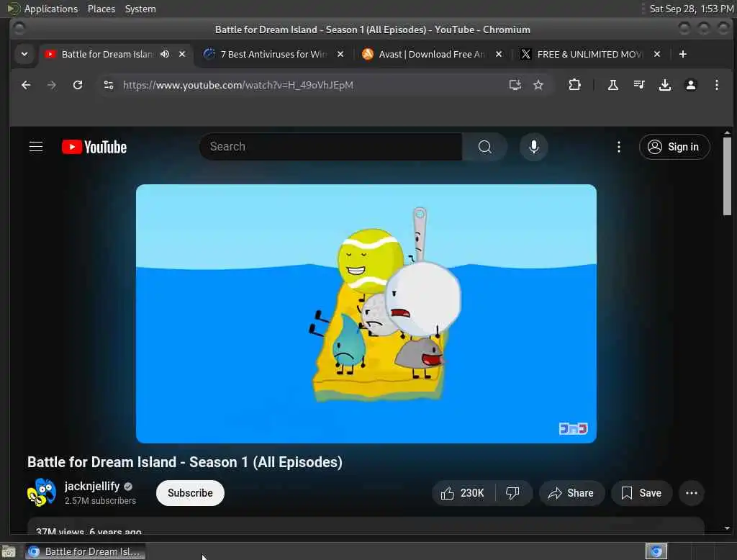Go back in browser history

coord(26,85)
